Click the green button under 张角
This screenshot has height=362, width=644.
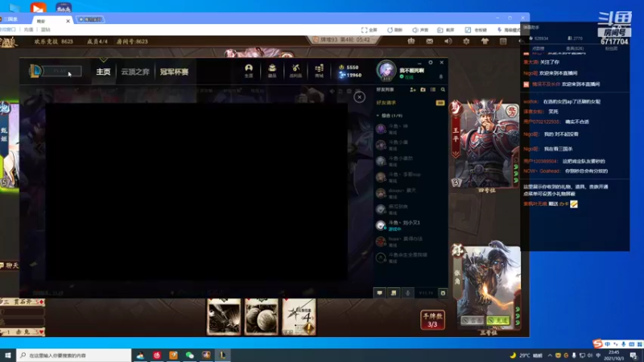[498, 320]
